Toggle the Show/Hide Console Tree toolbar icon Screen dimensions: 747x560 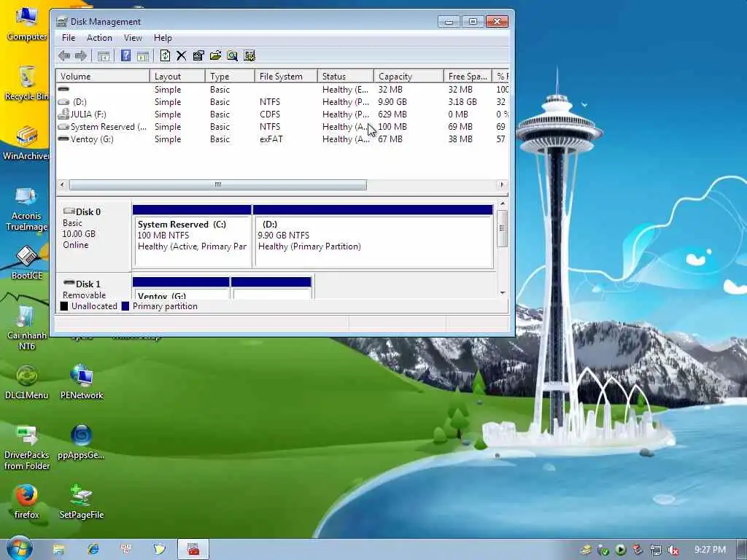104,55
